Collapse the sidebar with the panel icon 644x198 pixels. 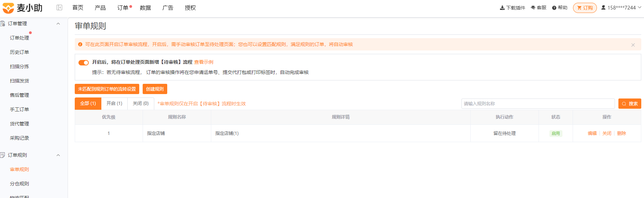[59, 7]
